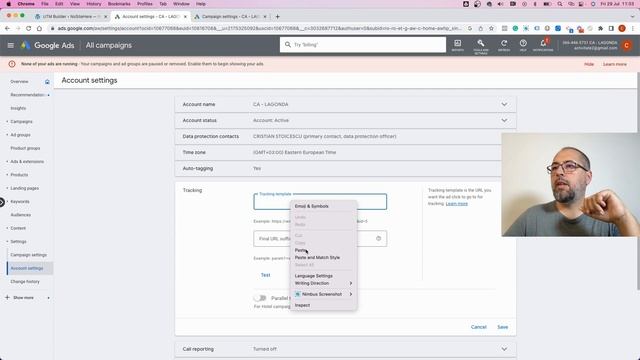
Task: Bookmark this page with the star icon
Action: pyautogui.click(x=491, y=28)
